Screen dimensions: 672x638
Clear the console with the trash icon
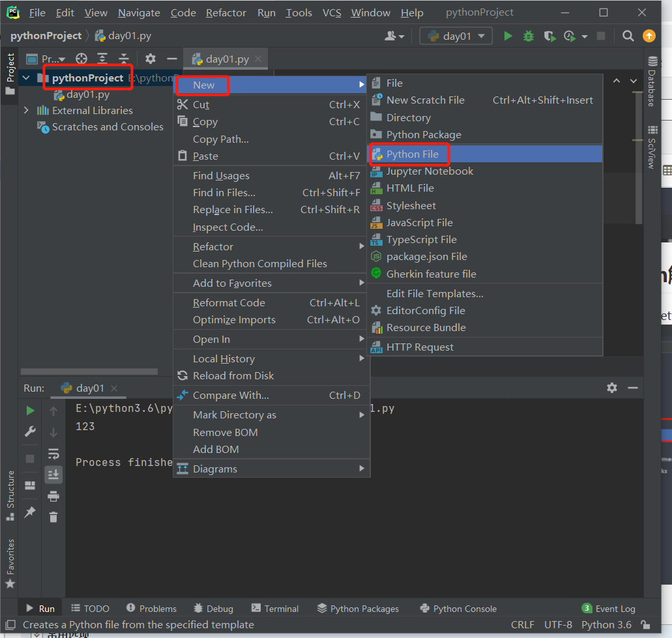(53, 517)
